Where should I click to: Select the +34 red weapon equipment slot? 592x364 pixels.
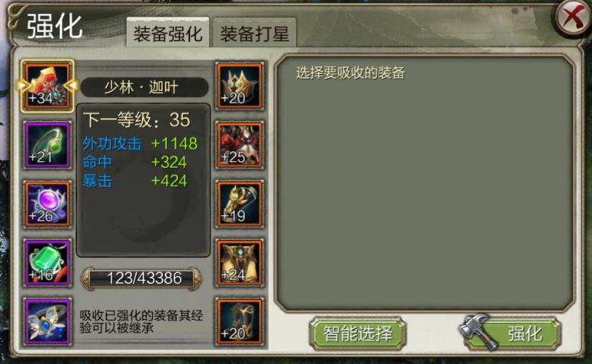pos(47,86)
